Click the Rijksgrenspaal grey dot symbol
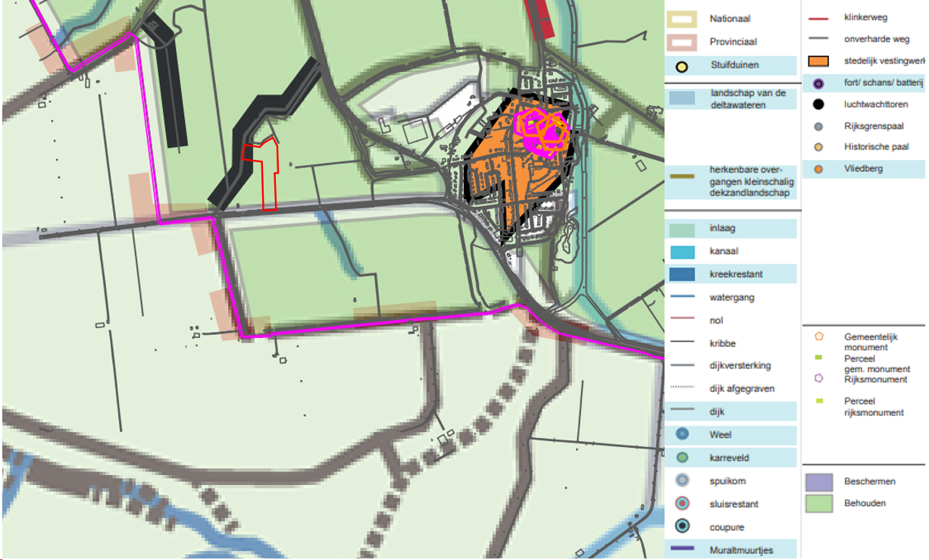Screen dimensions: 929x560 [x=818, y=127]
